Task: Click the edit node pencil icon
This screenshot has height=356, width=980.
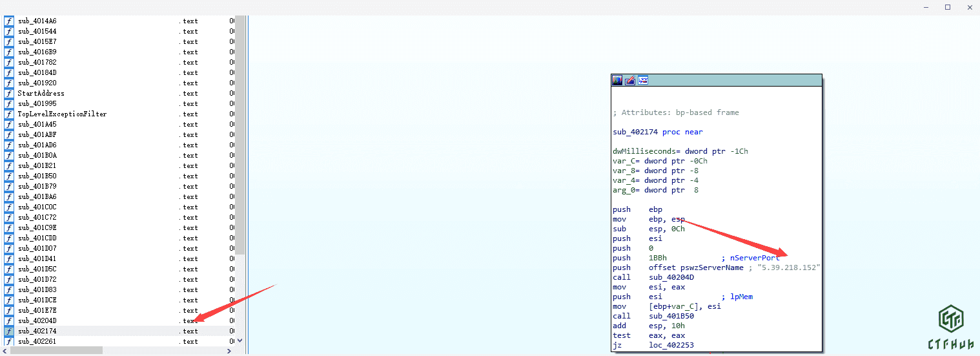Action: 630,81
